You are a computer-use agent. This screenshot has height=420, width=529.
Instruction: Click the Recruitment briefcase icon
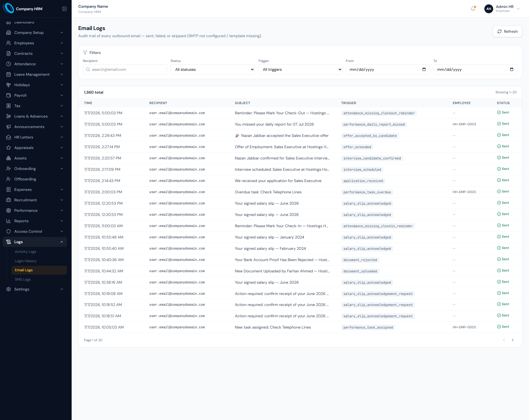[9, 200]
